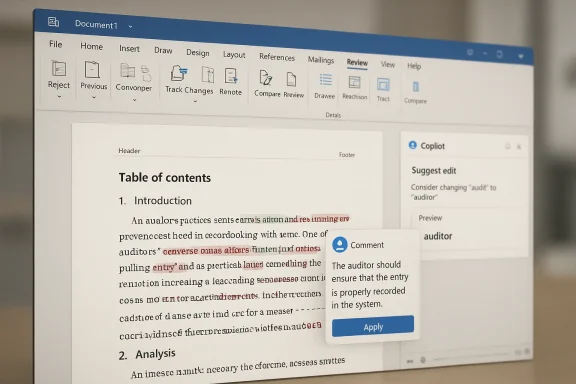Click the Copilot avatar icon
Screen dimensions: 576x384
point(413,145)
